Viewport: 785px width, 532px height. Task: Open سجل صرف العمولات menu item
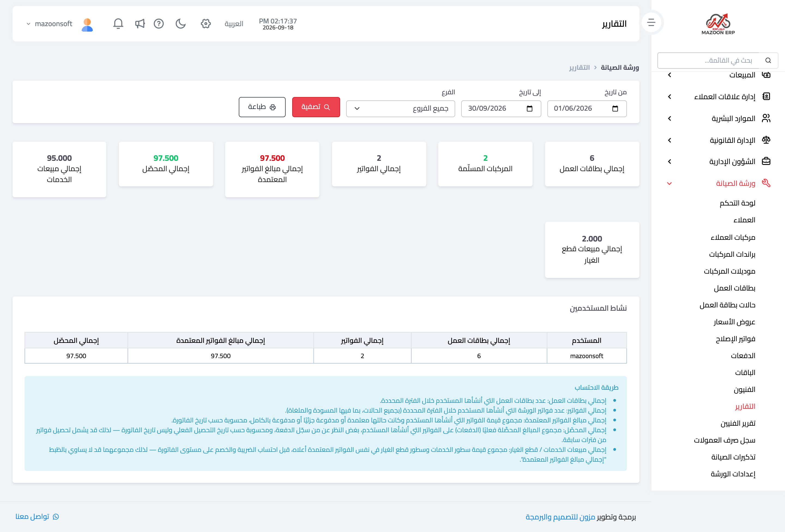click(724, 440)
